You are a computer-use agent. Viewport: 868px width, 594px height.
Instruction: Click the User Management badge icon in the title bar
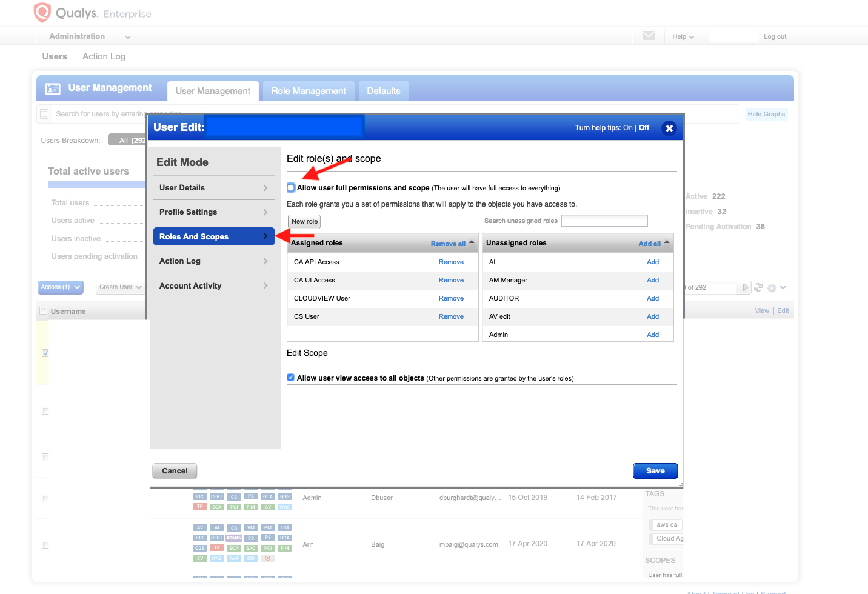[53, 88]
